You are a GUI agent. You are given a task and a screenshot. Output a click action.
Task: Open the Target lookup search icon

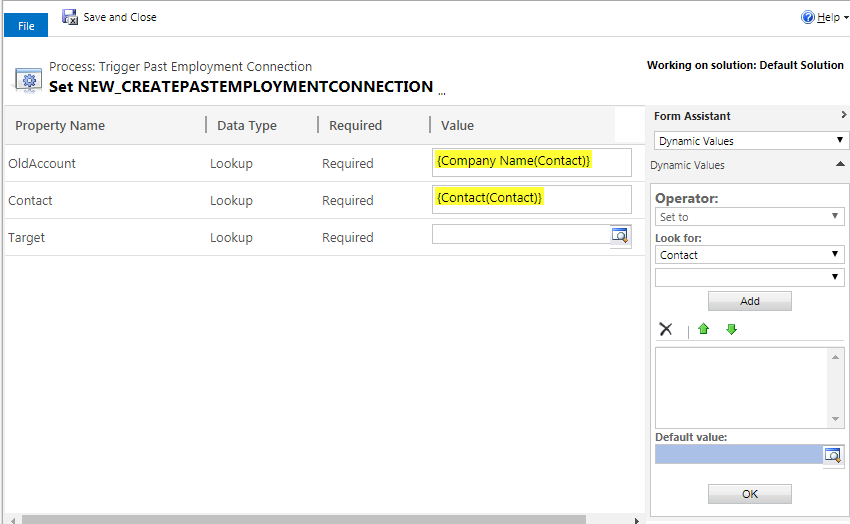pos(620,235)
